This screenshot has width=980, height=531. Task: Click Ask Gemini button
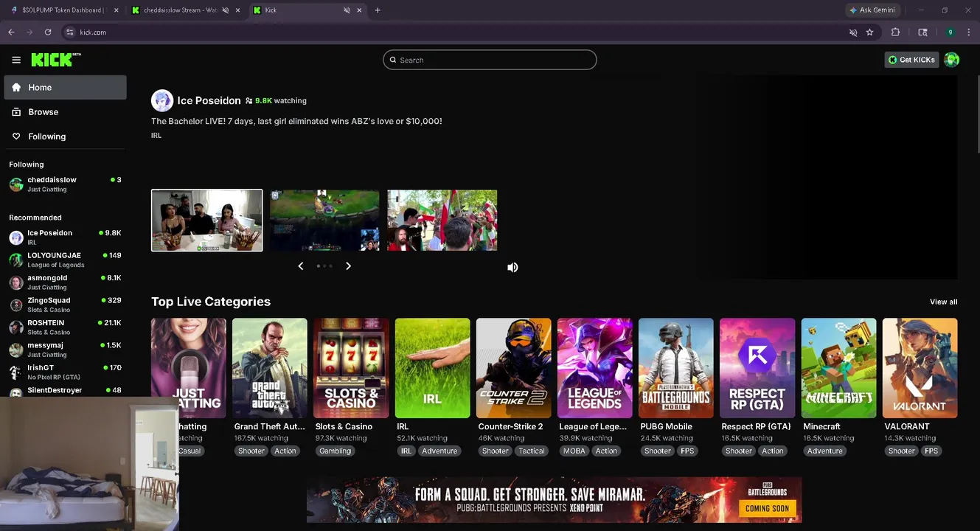pos(872,10)
